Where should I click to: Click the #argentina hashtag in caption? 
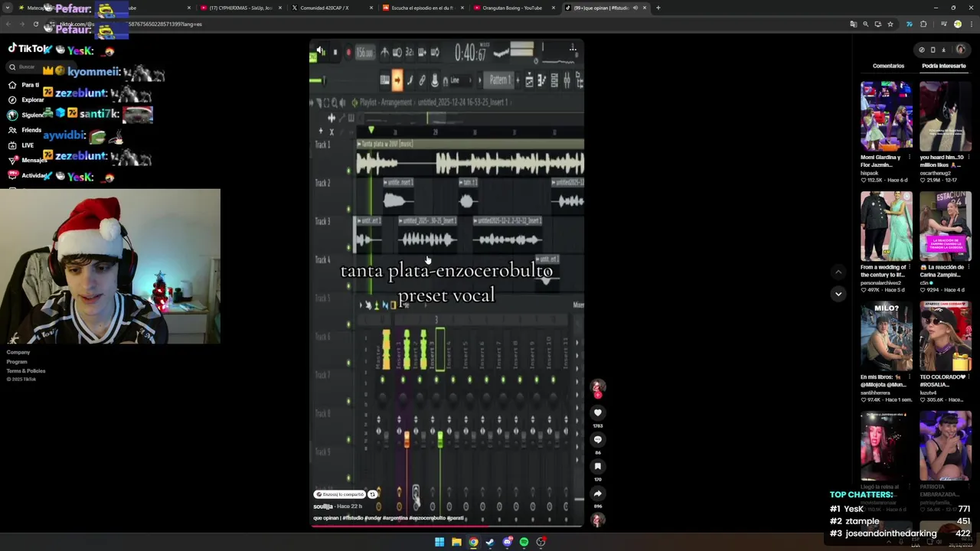[x=394, y=518]
